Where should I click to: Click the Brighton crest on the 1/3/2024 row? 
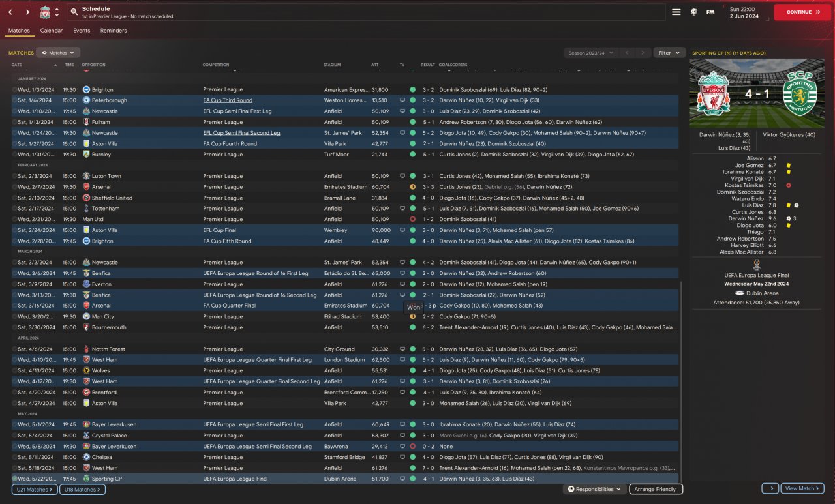[86, 89]
